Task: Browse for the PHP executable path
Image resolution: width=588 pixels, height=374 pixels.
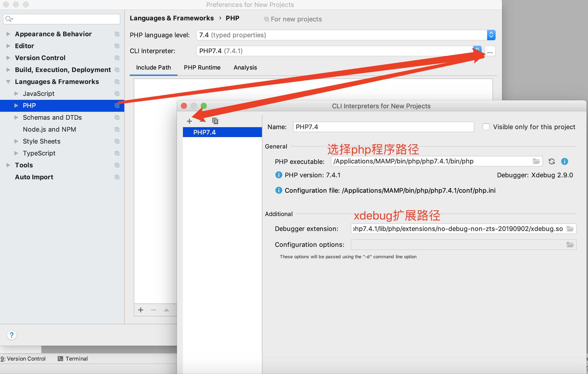Action: [536, 161]
